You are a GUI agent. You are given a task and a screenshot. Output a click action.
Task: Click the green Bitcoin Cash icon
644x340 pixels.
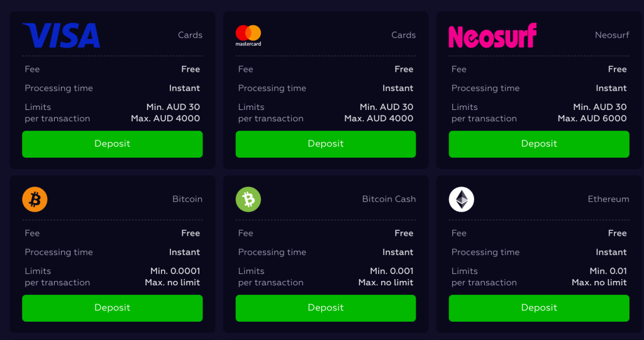click(x=248, y=199)
